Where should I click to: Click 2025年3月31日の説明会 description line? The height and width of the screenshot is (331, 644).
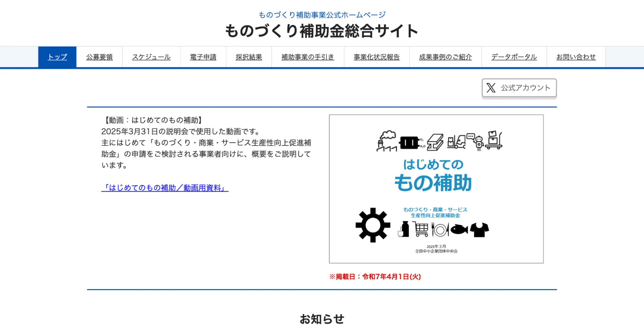(180, 131)
